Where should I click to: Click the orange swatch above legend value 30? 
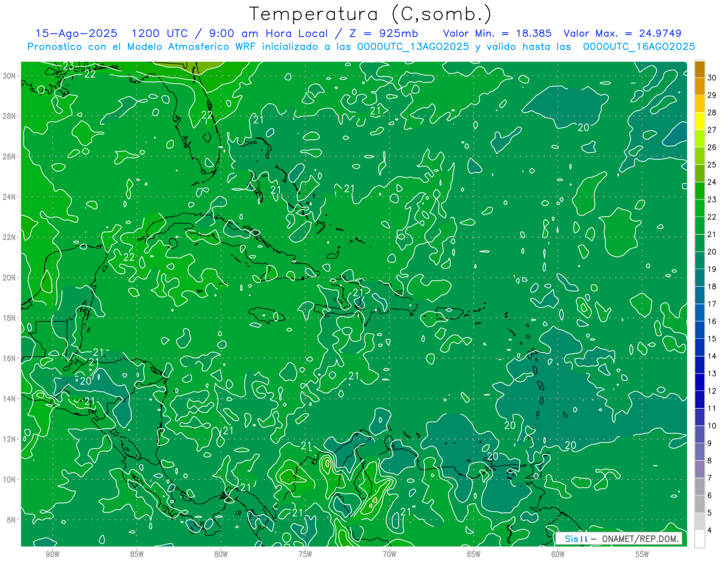pos(699,69)
